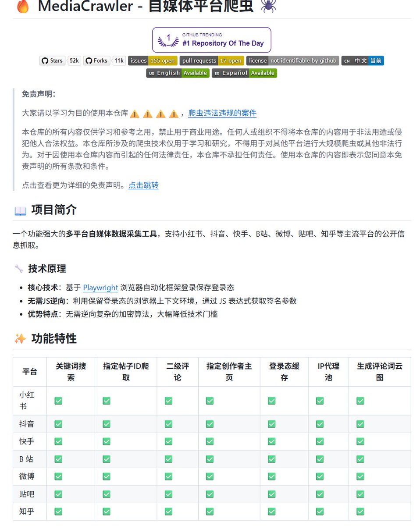420x526 pixels.
Task: Click 微博 二级评论 green checkmark
Action: point(168,476)
